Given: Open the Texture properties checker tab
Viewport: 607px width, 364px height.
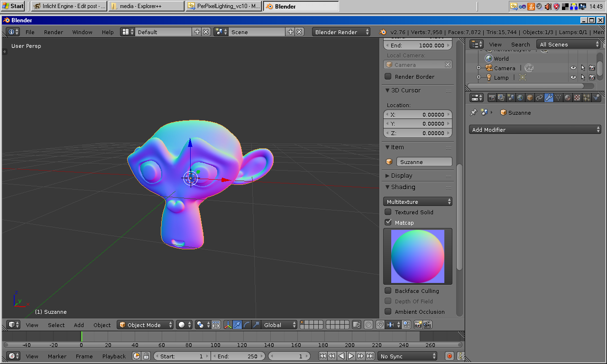Looking at the screenshot, I should (x=577, y=98).
